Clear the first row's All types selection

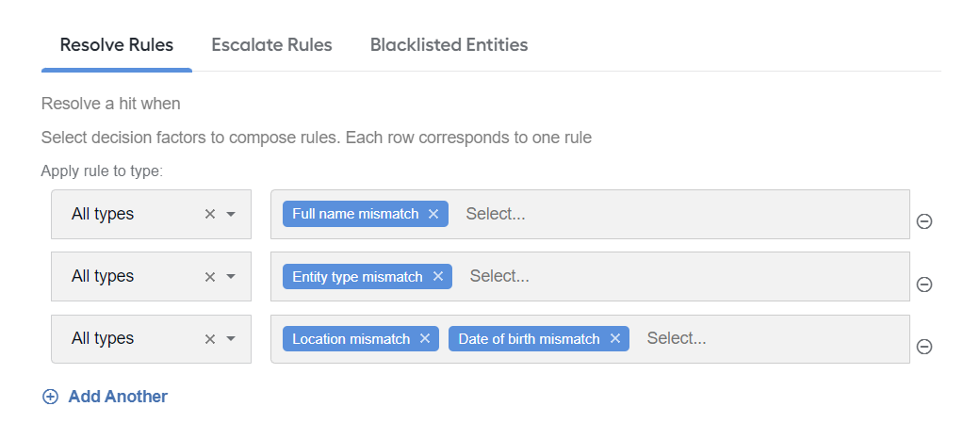point(210,214)
